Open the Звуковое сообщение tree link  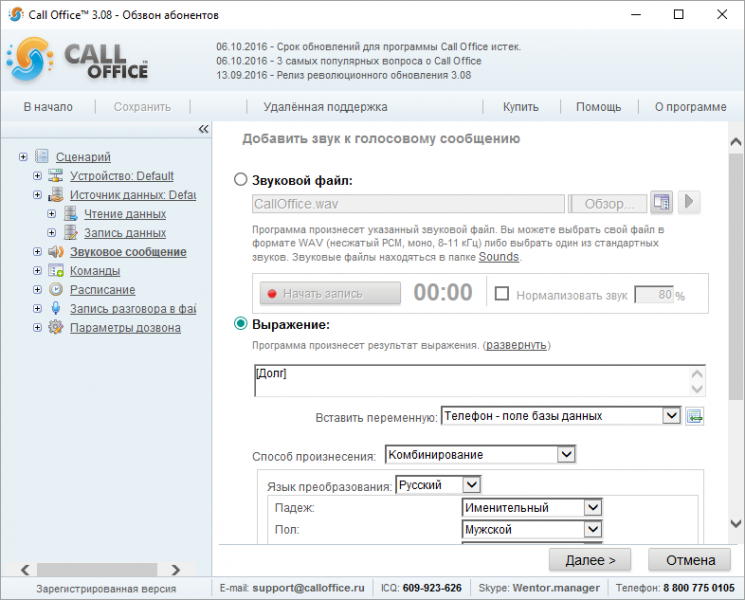[128, 252]
